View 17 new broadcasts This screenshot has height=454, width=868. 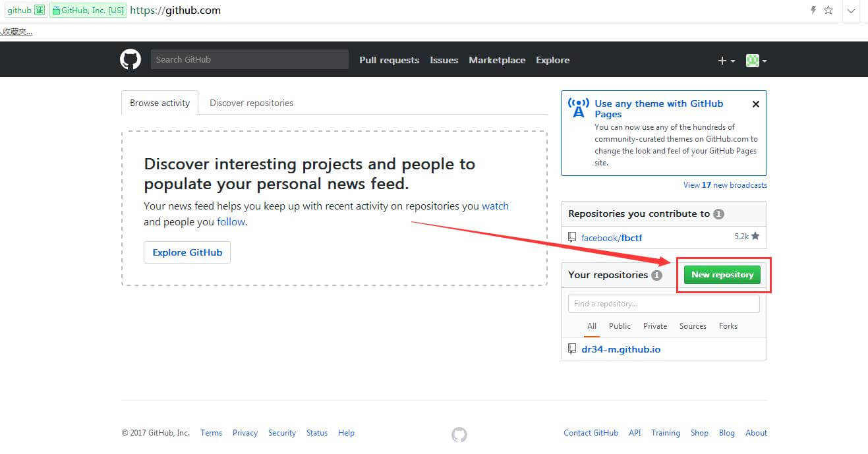[x=725, y=185]
